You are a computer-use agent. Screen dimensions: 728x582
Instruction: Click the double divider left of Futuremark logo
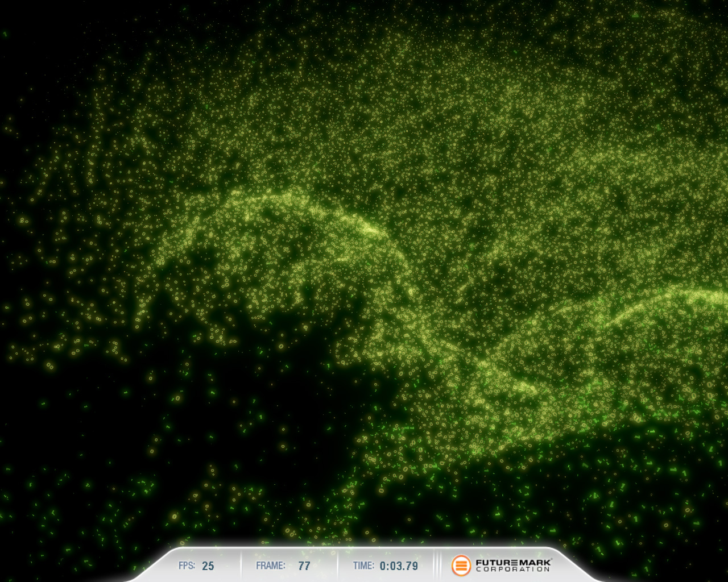437,566
